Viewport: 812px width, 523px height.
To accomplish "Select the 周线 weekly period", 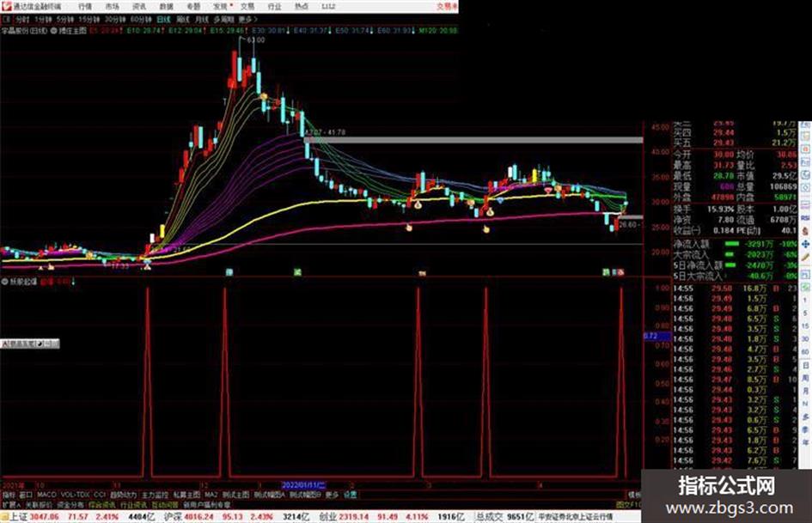I will (183, 20).
